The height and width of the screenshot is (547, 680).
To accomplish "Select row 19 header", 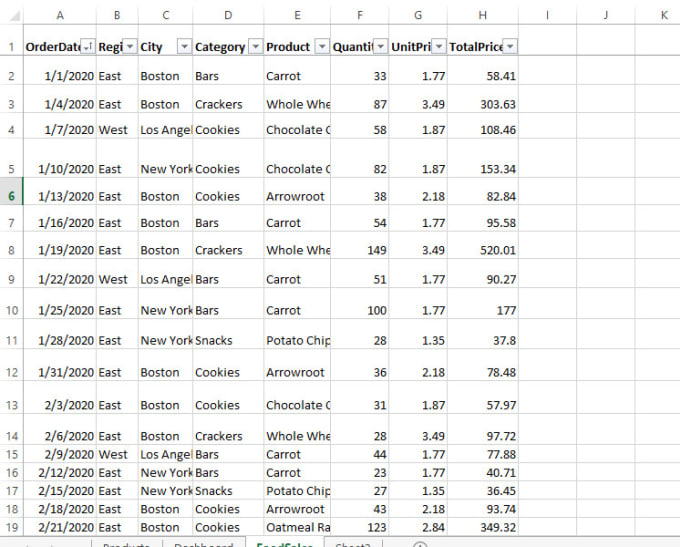I will [11, 527].
